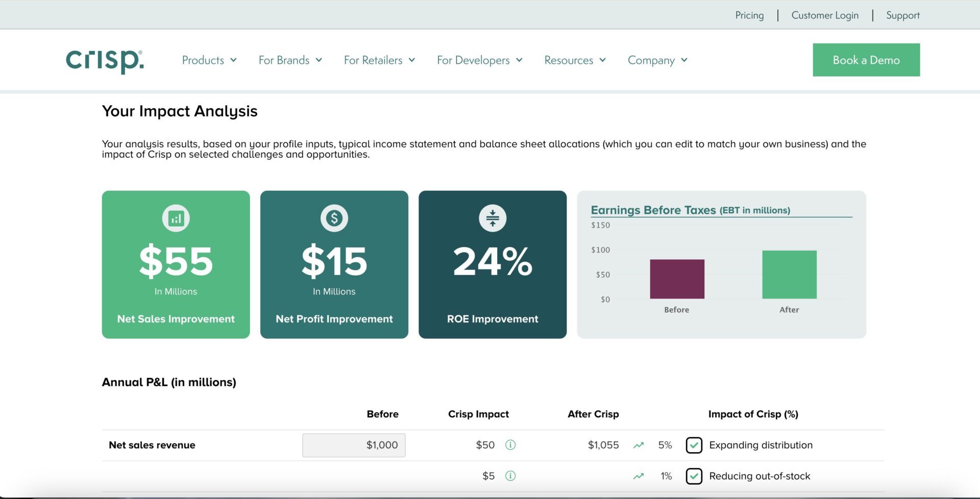Click trend arrow icon next to 5%
Image resolution: width=980 pixels, height=499 pixels.
[639, 445]
